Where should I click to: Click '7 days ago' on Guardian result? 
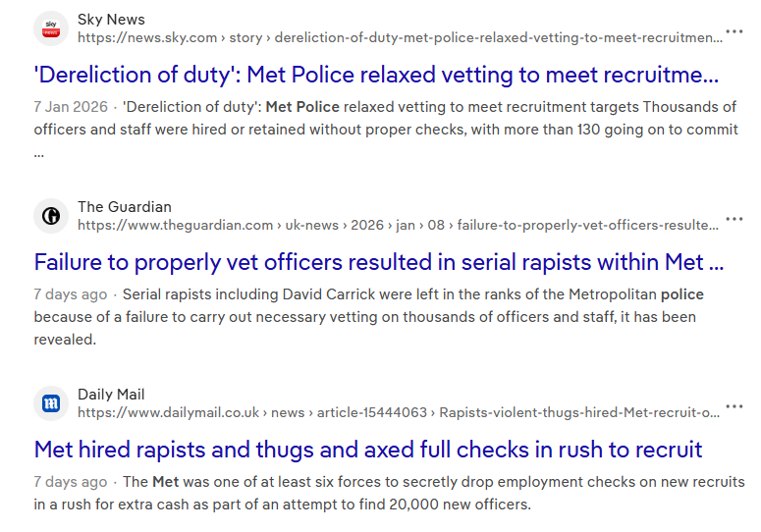tap(70, 294)
